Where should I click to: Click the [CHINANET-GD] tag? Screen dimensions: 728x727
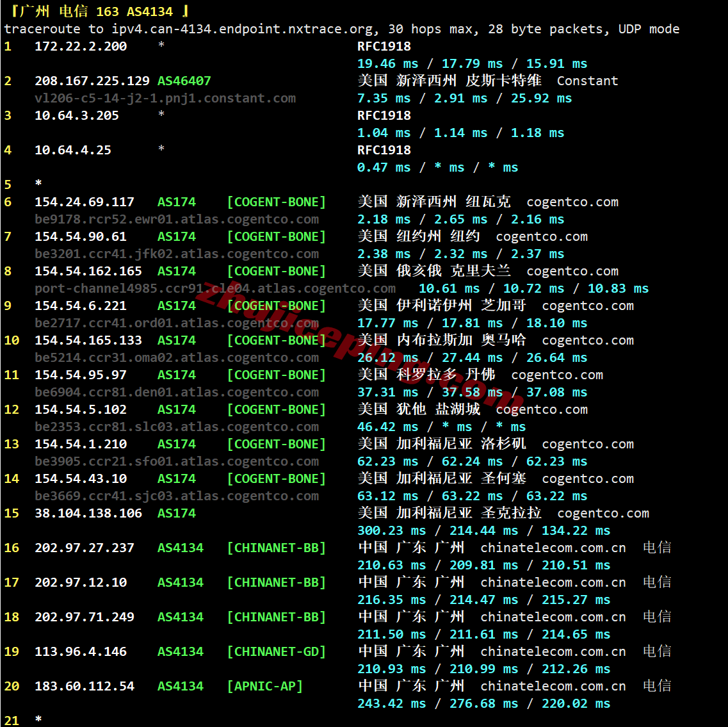(276, 652)
